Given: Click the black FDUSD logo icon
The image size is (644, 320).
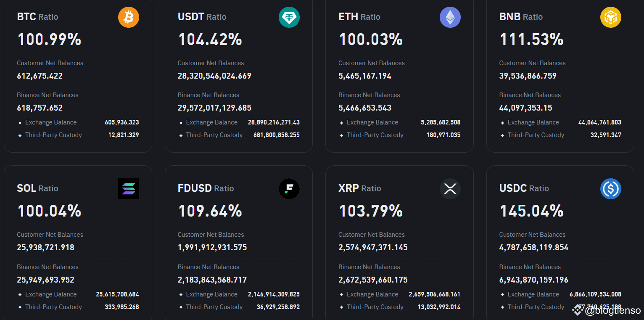Looking at the screenshot, I should pyautogui.click(x=289, y=189).
